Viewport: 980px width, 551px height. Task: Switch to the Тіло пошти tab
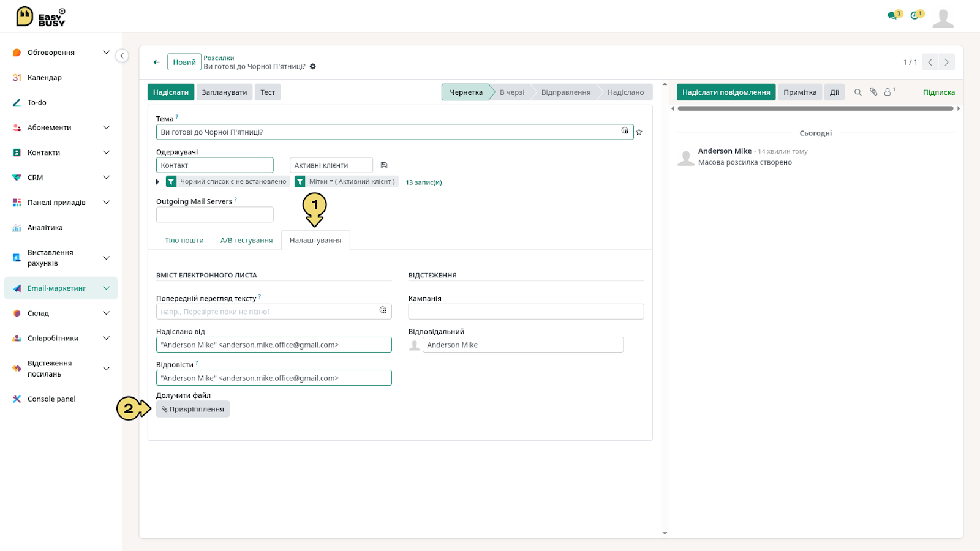click(x=184, y=241)
